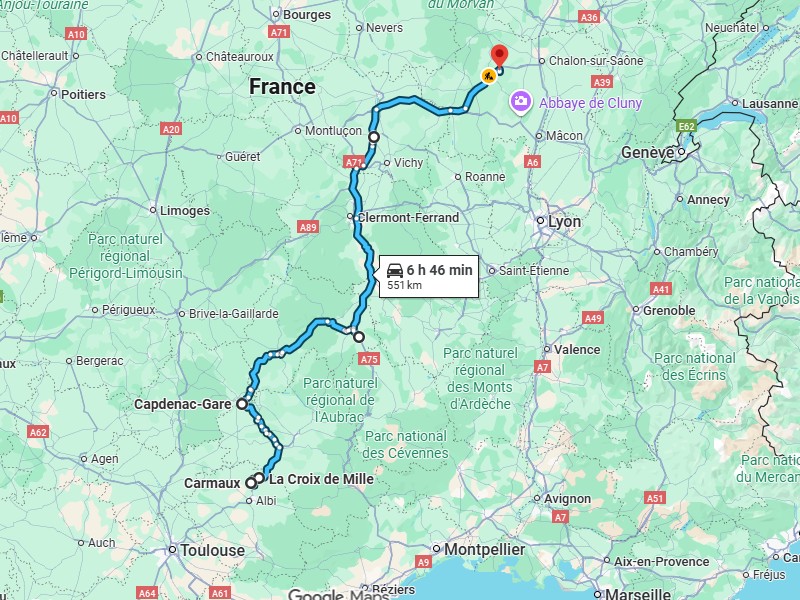This screenshot has height=600, width=800.
Task: Select the La Croix de Mille waypoint
Action: 259,478
